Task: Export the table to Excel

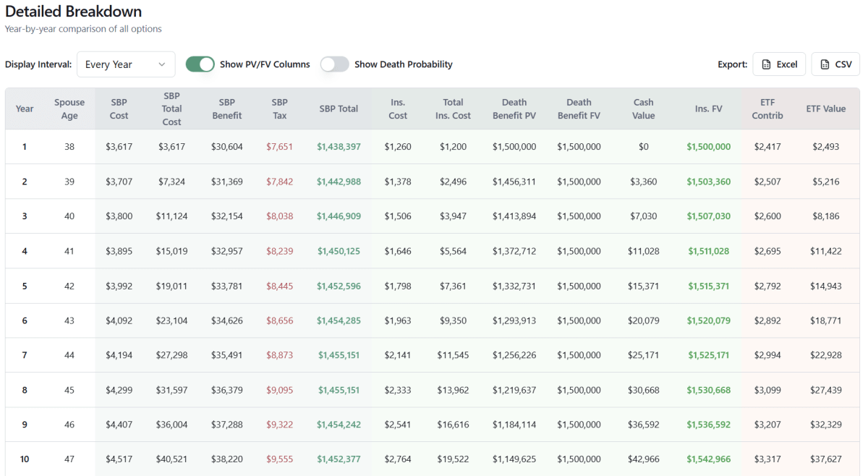Action: point(779,64)
